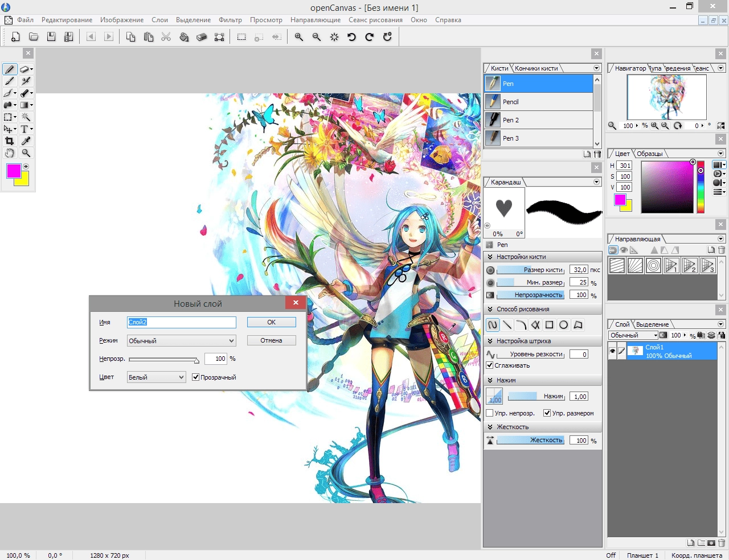The height and width of the screenshot is (560, 729).
Task: Collapse the Нажим section
Action: click(x=490, y=380)
